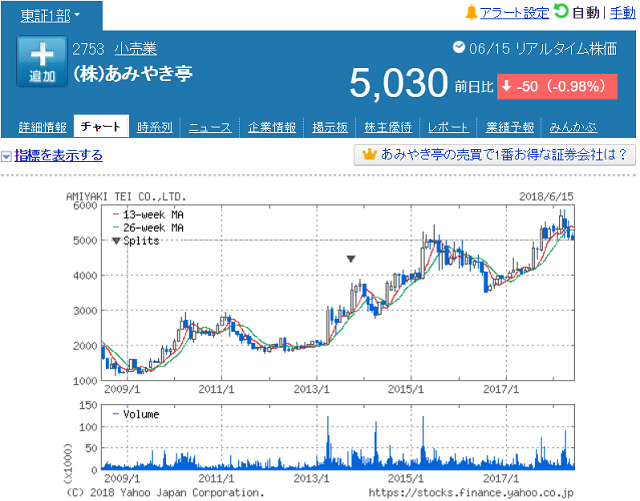Click the 自動 update mode label
Screen dimensions: 640x501
coord(586,13)
